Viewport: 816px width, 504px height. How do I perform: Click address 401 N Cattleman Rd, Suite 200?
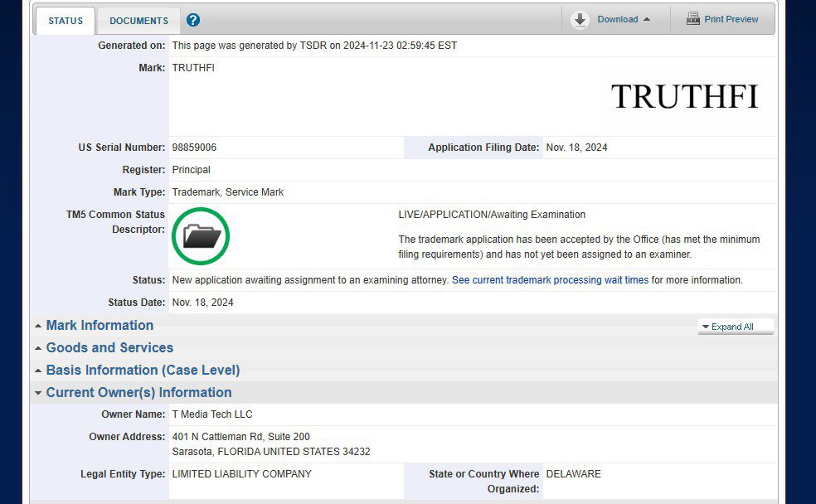click(241, 436)
